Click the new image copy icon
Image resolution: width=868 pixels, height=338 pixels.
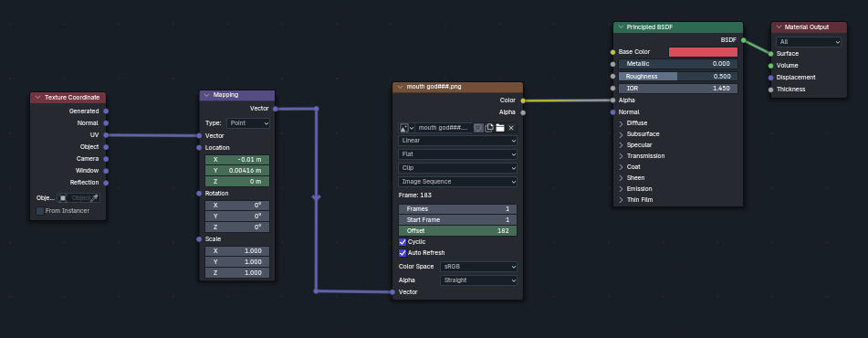(x=489, y=128)
